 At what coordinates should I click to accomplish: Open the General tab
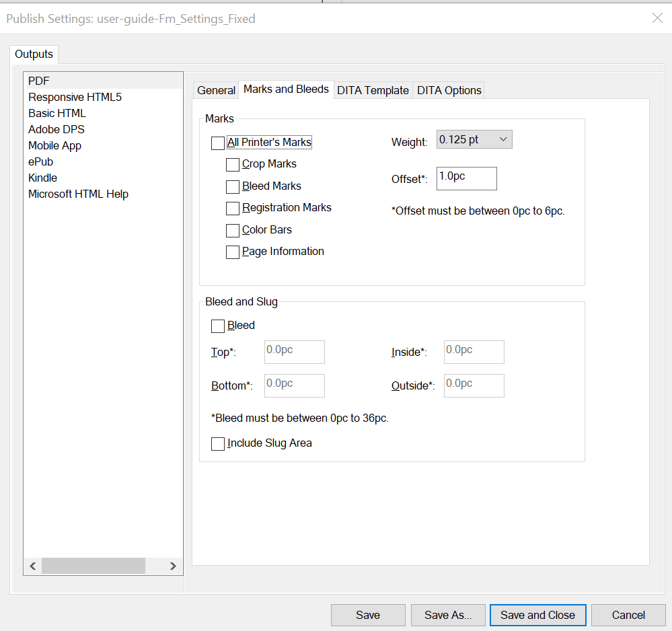click(215, 89)
